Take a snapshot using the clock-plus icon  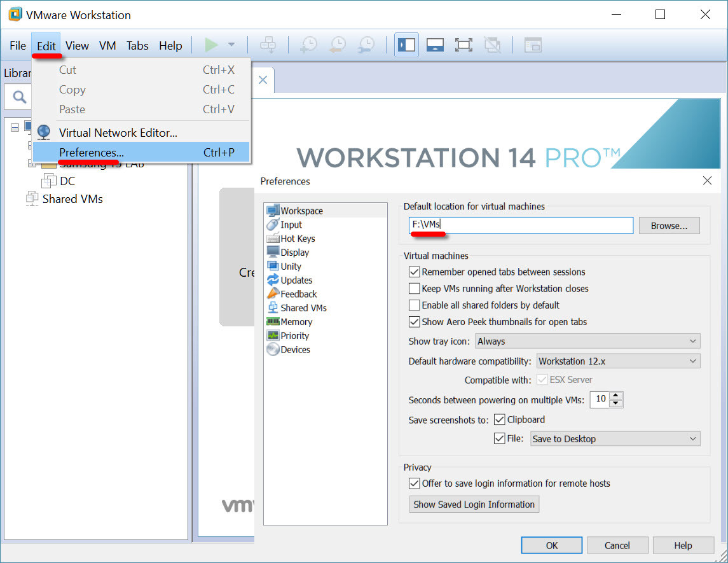tap(309, 45)
